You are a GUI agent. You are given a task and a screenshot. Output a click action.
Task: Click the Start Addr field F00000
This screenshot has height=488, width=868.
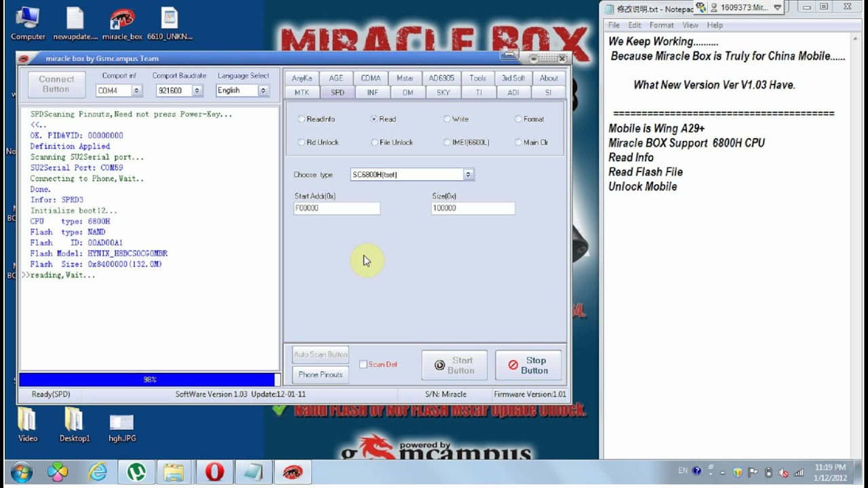337,208
